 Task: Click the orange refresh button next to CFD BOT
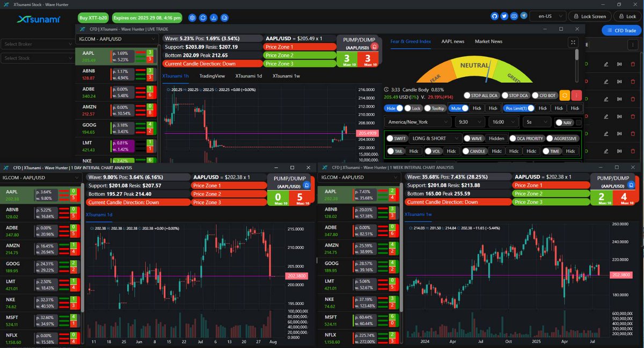coord(564,96)
